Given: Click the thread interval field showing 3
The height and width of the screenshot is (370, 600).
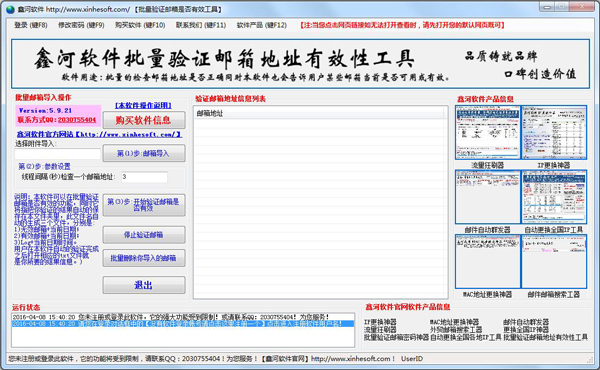Looking at the screenshot, I should pos(144,177).
